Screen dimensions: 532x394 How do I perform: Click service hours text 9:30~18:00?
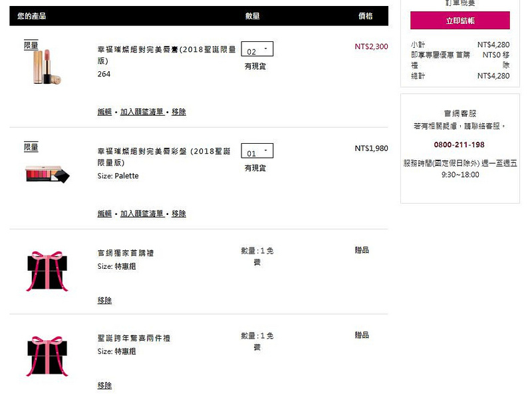[460, 174]
